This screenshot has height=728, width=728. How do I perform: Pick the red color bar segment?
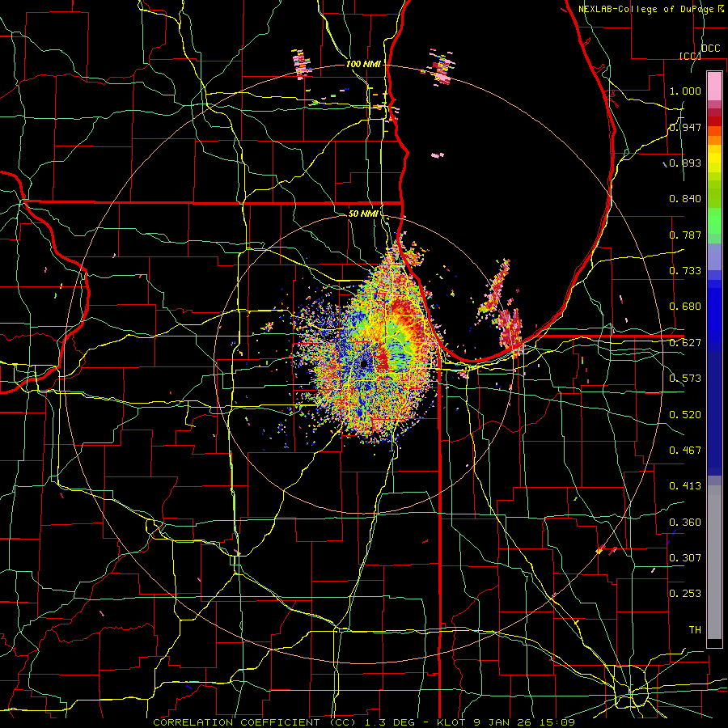[714, 121]
